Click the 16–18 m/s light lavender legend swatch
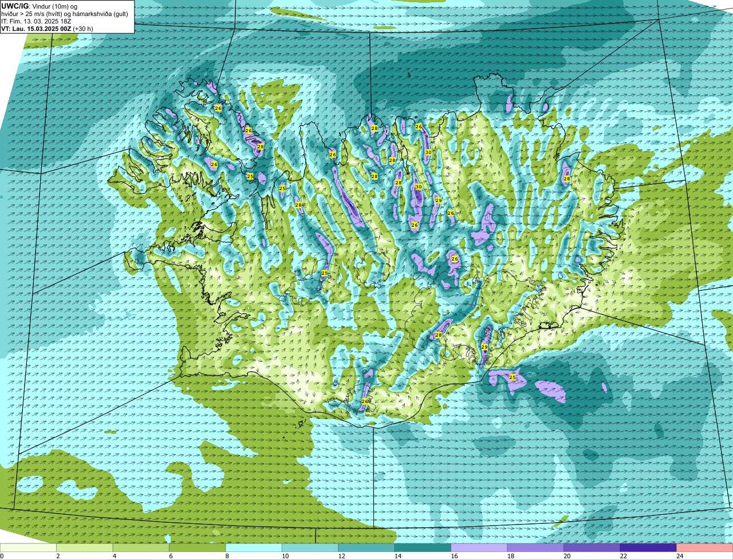The image size is (733, 560). (479, 547)
